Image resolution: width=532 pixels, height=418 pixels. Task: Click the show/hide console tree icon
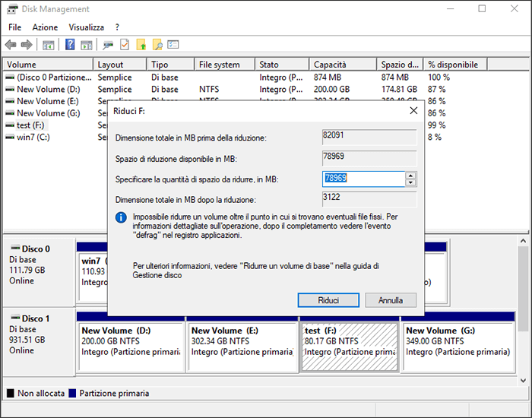click(48, 45)
